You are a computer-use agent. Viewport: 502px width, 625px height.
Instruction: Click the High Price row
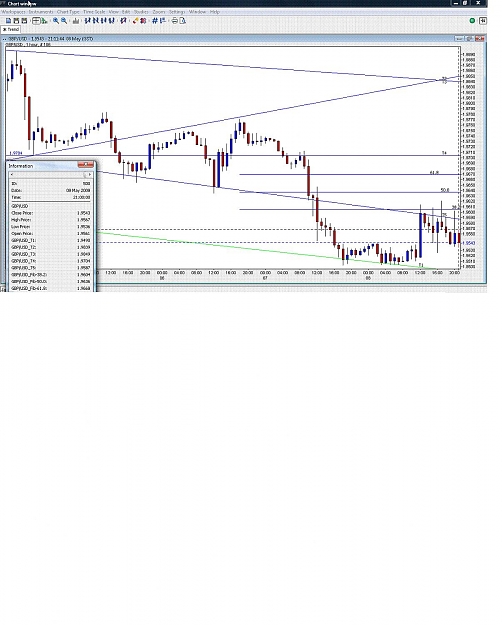pos(51,220)
